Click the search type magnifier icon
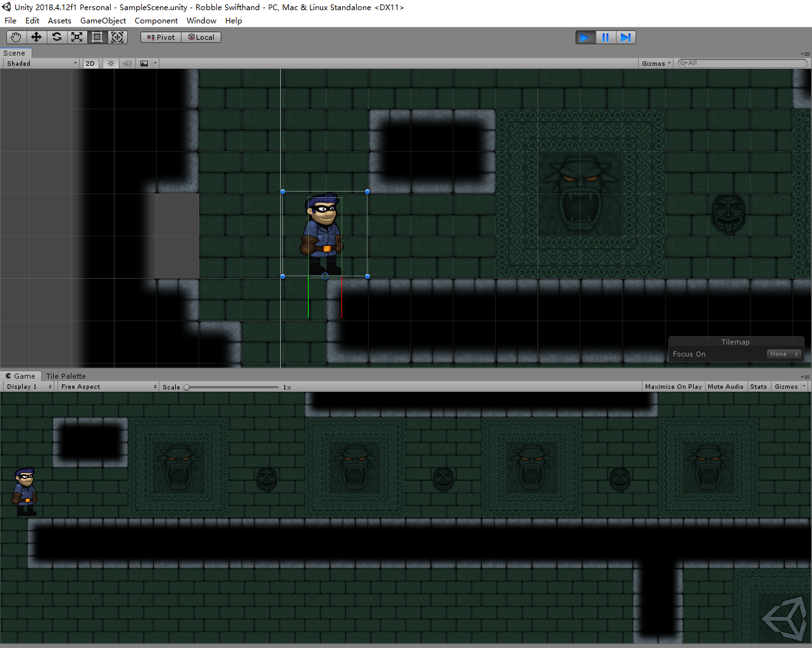This screenshot has height=648, width=812. click(x=684, y=63)
